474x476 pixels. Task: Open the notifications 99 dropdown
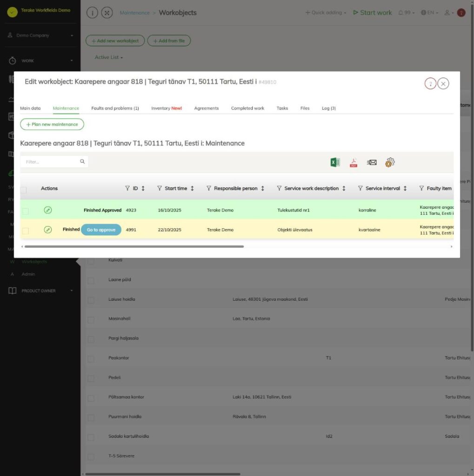pos(406,13)
